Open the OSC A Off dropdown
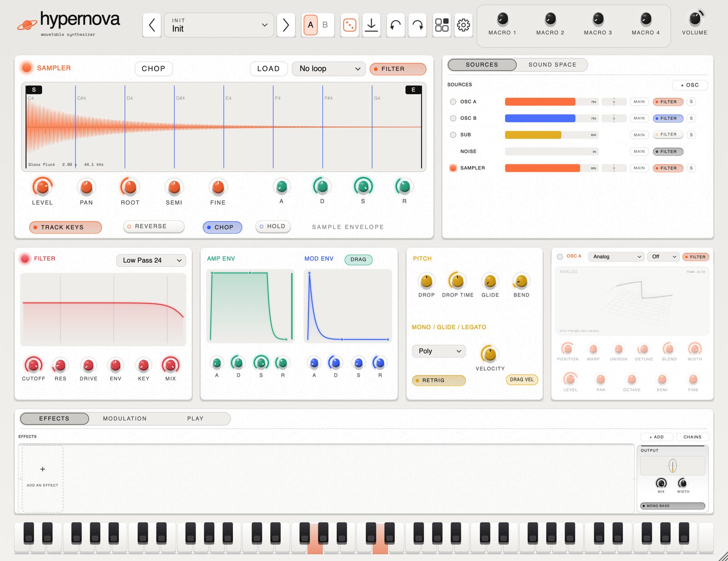 [x=664, y=257]
